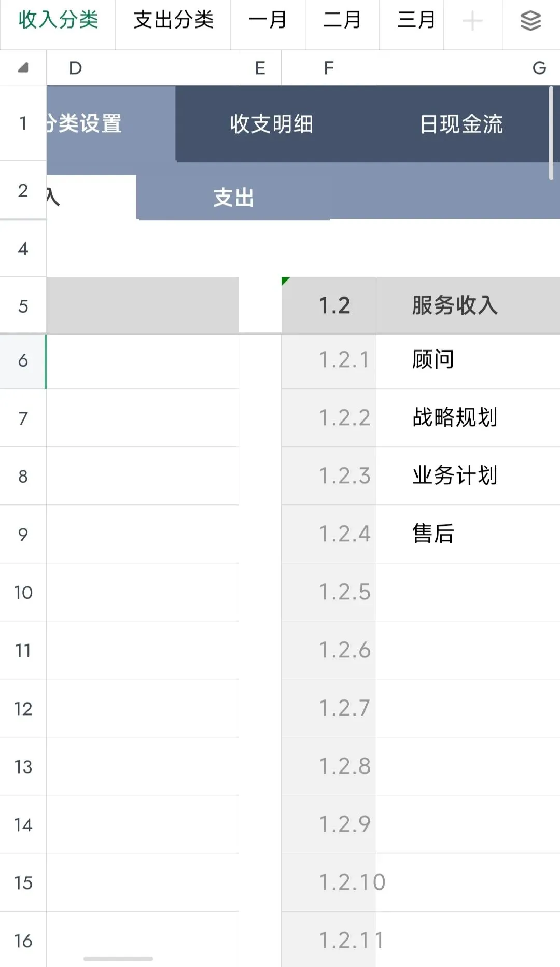Switch to the 二月 sheet tab

pos(342,20)
